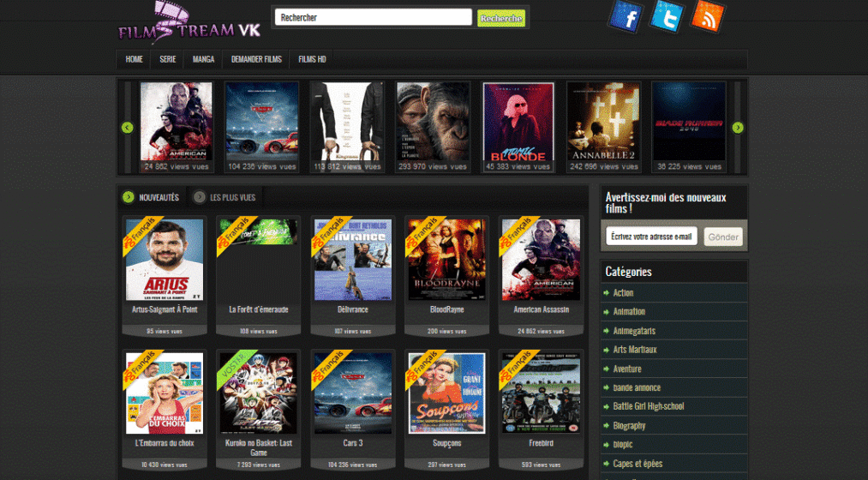This screenshot has height=480, width=868.
Task: Open Cars 3 poster in carousel
Action: (x=262, y=121)
